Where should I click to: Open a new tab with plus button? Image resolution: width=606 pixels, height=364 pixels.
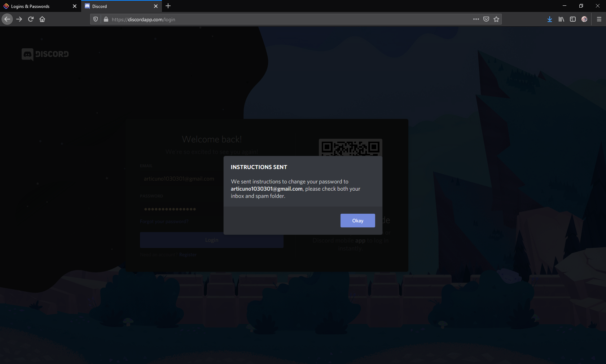tap(168, 6)
